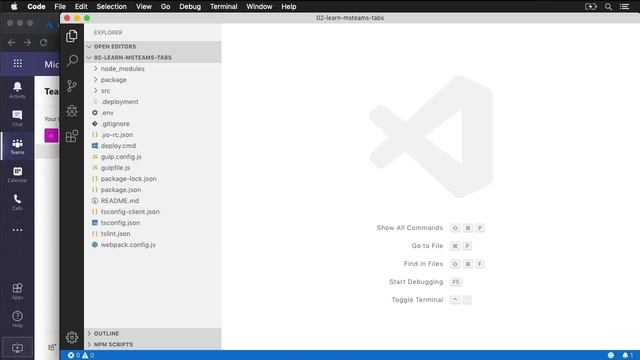Screen dimensions: 640x360
Task: Collapse the 02-LEARN-MSTEAMS-TABS folder section
Action: (x=153, y=58)
